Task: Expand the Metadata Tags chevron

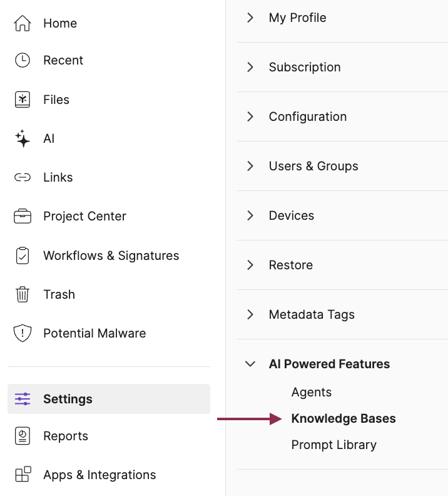Action: point(250,314)
